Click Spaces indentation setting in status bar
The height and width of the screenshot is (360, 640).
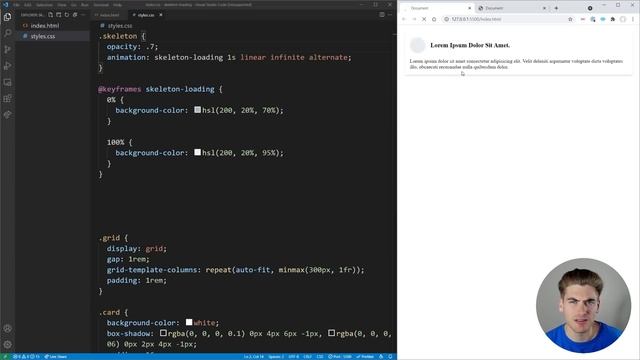point(276,357)
